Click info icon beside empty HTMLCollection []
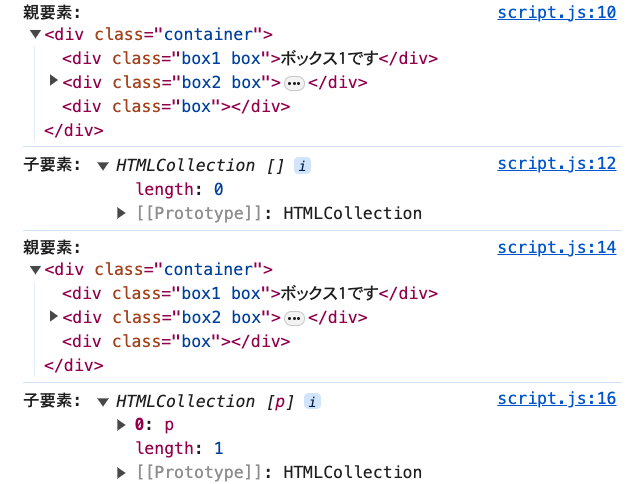 (302, 165)
